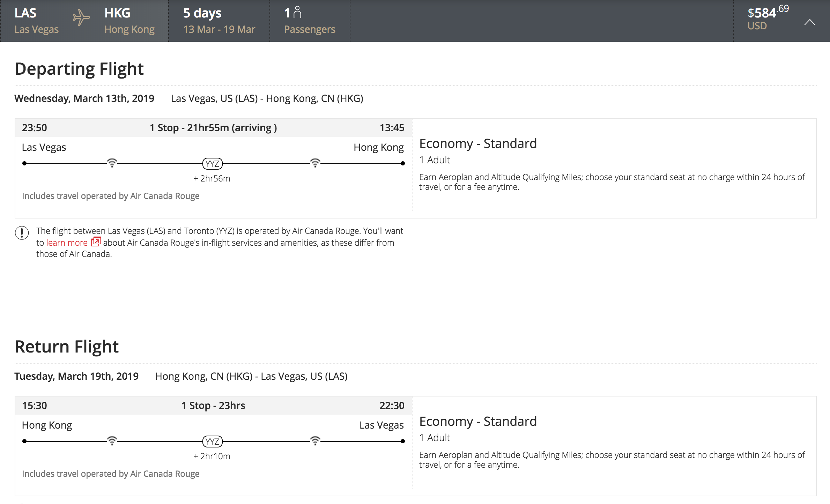Open the 5 days travel dates section

(219, 21)
